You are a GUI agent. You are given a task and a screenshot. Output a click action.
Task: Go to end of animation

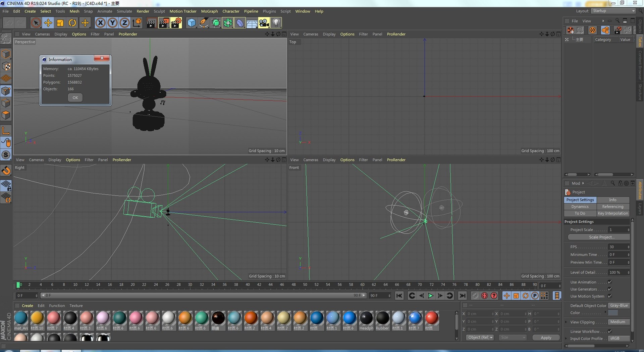462,296
